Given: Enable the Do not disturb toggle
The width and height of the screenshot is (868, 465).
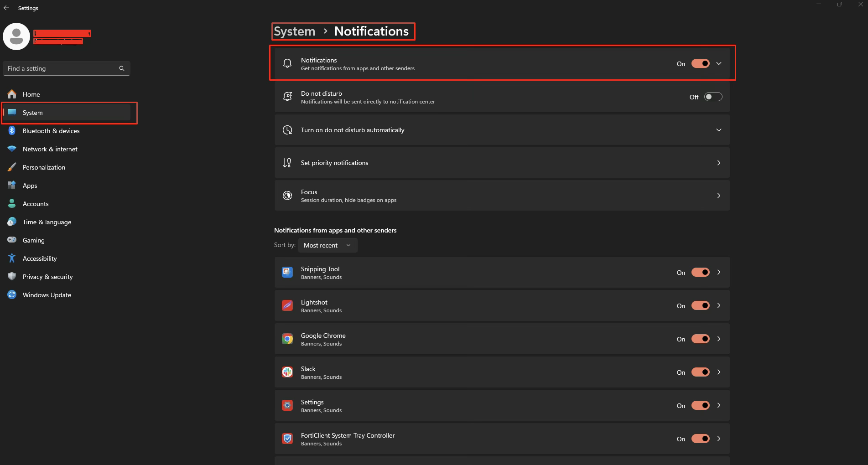Looking at the screenshot, I should [x=713, y=97].
